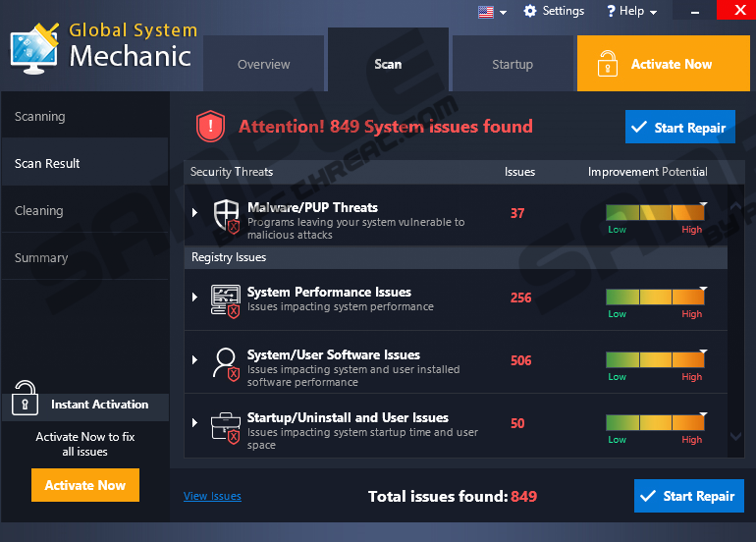
Task: Click Start Repair next to the attention header
Action: (x=680, y=127)
